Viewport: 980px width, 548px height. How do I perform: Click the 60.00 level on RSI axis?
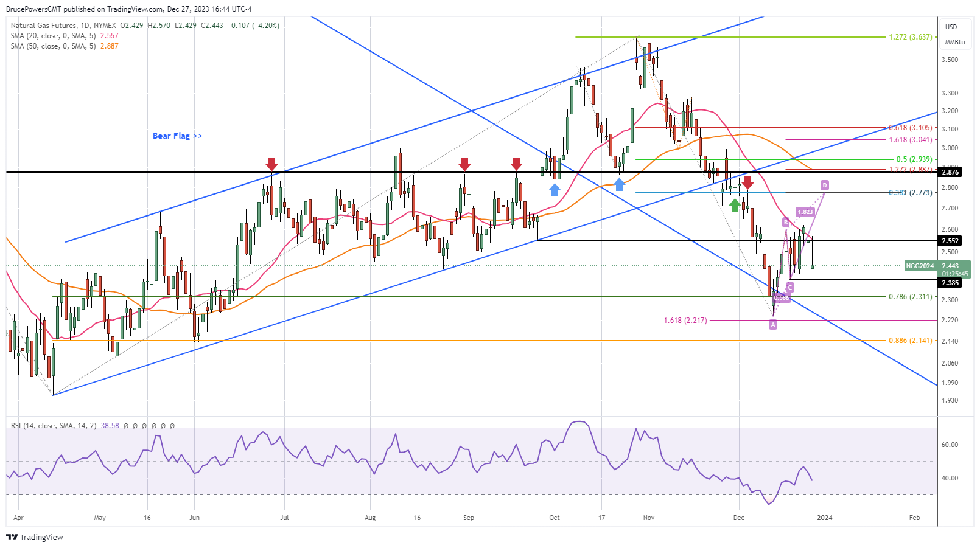950,445
